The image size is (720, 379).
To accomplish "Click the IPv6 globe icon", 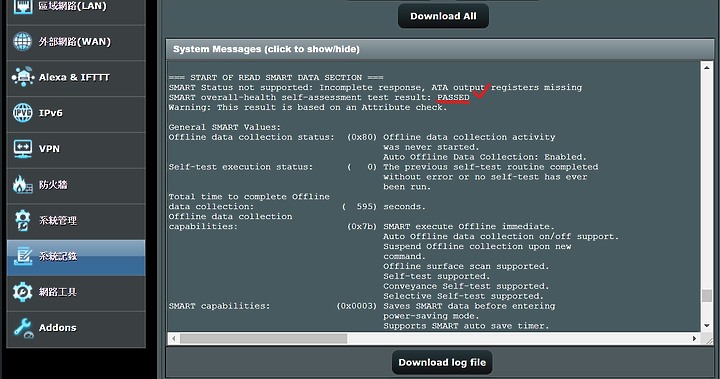I will [22, 113].
